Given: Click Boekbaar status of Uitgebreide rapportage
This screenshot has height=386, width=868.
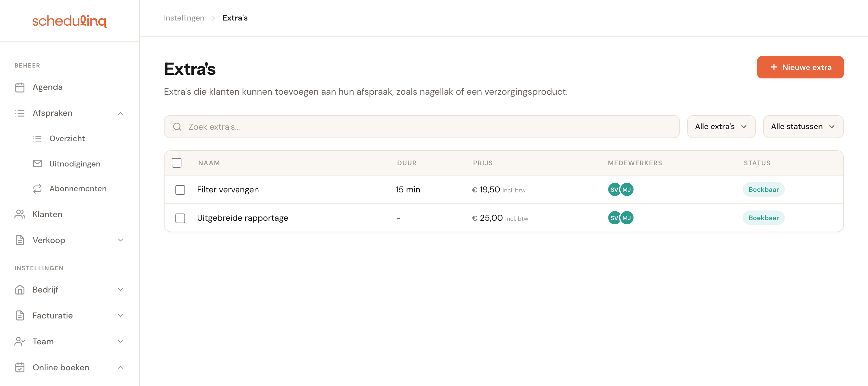Looking at the screenshot, I should 763,218.
